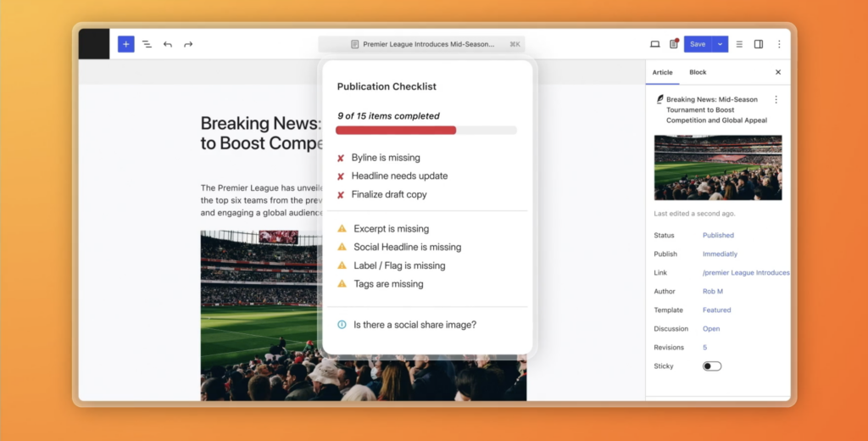Click the red X beside Headline needs update

point(341,176)
